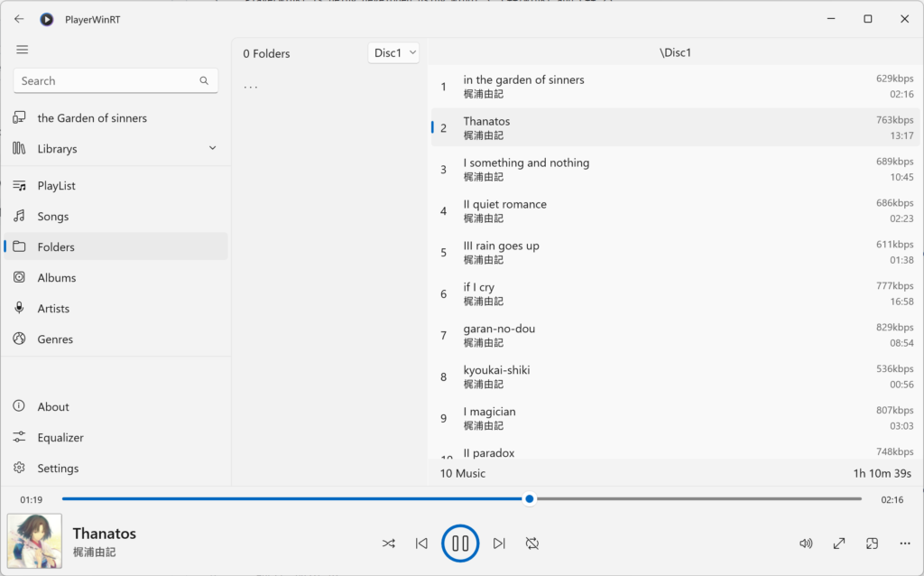
Task: Toggle repeat mode button
Action: pyautogui.click(x=532, y=543)
